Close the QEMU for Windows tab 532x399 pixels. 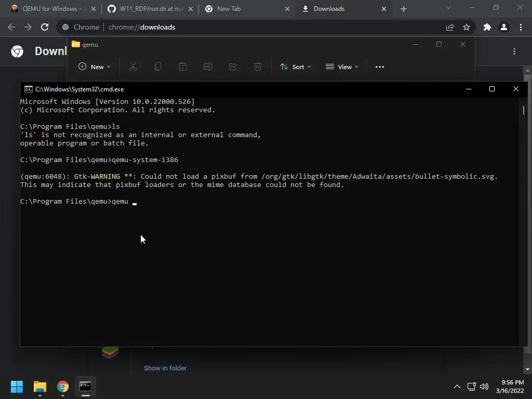tap(94, 9)
